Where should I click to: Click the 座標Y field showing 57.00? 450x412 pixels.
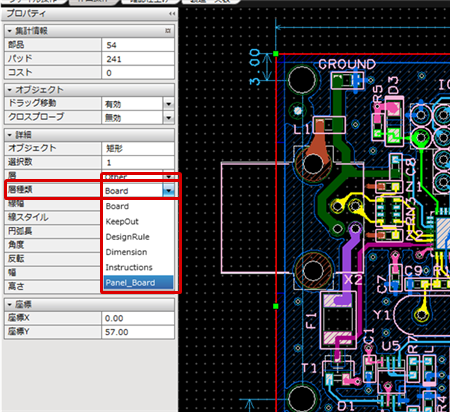point(138,332)
